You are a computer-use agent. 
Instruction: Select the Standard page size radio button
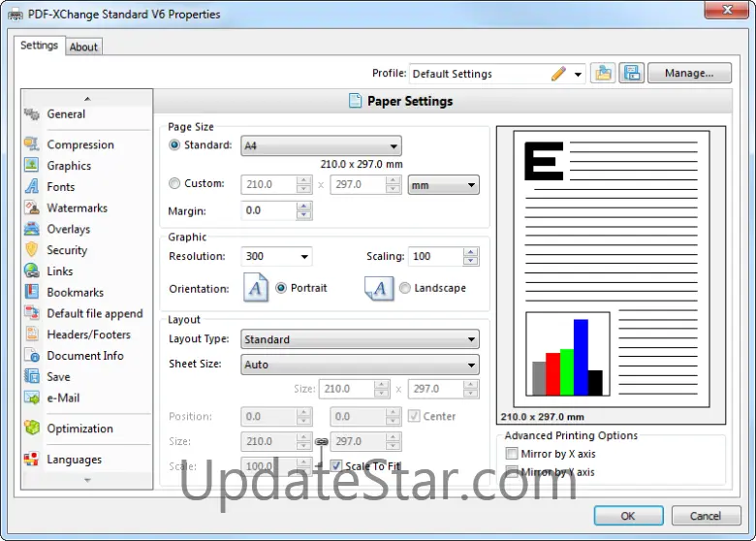pos(174,144)
